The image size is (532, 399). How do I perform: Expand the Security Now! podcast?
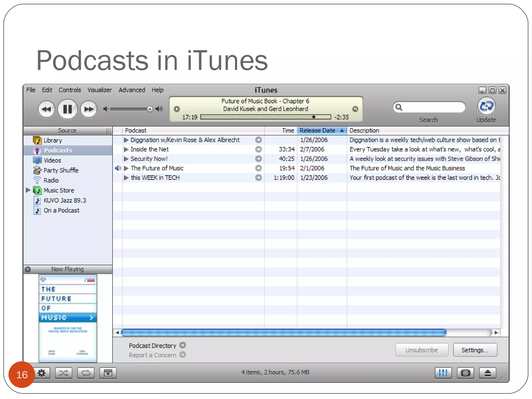[126, 159]
